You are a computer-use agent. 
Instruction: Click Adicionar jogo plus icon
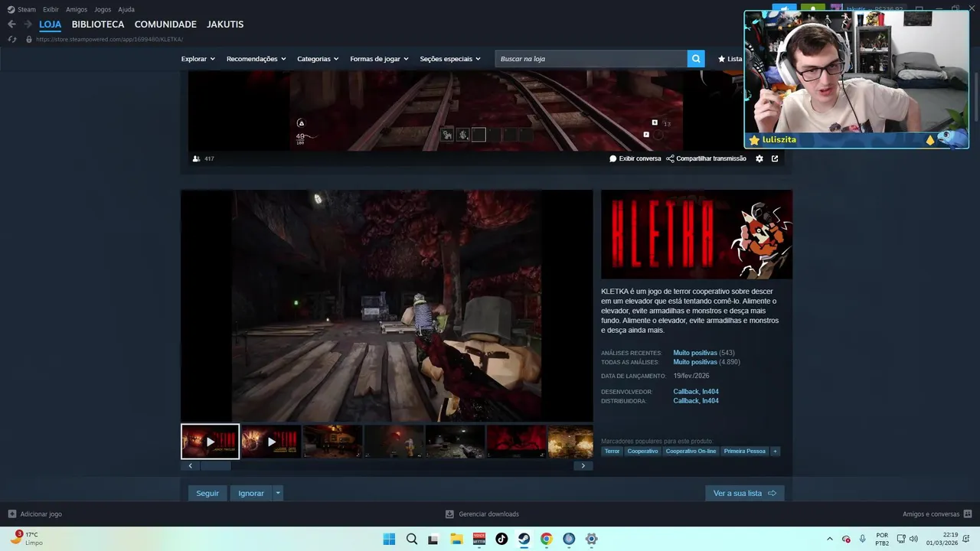pos(12,514)
